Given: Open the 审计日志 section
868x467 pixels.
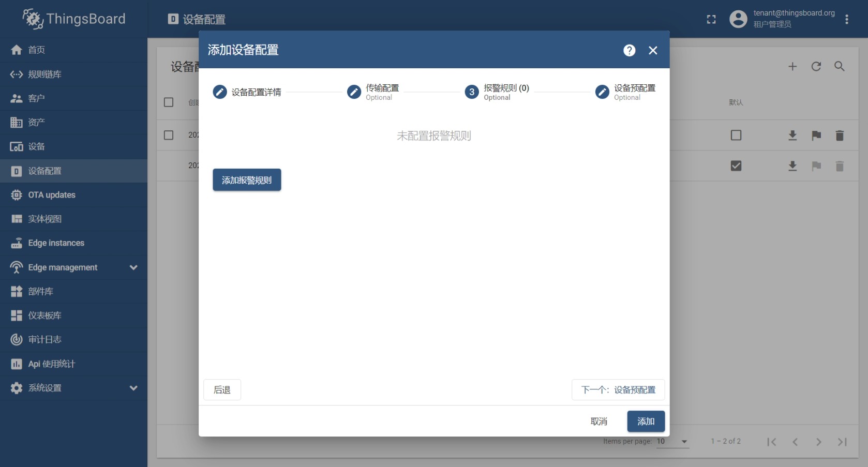Looking at the screenshot, I should 44,339.
